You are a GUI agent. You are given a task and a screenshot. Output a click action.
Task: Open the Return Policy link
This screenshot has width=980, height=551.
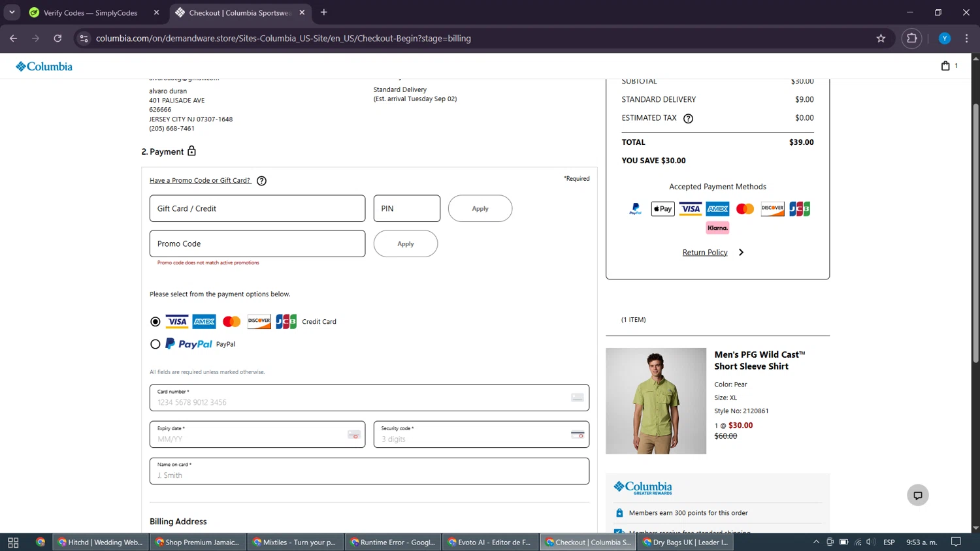click(x=705, y=253)
